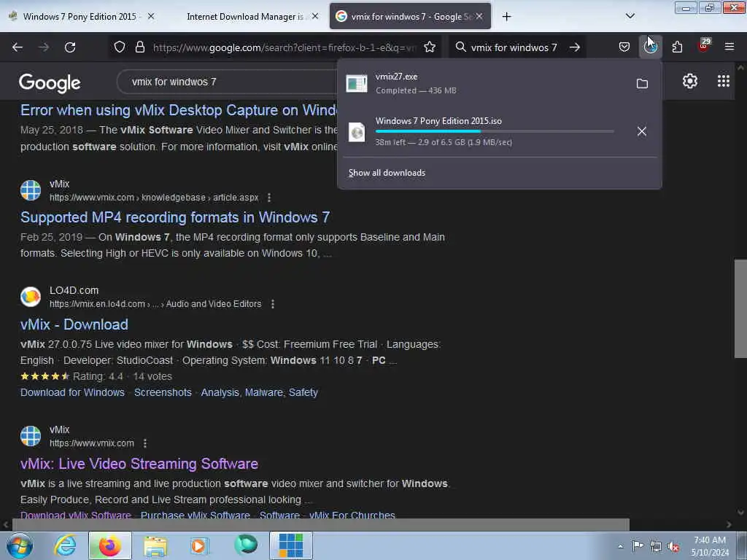Open the green globe taskbar app
Viewport: 747px width, 560px height.
(245, 545)
